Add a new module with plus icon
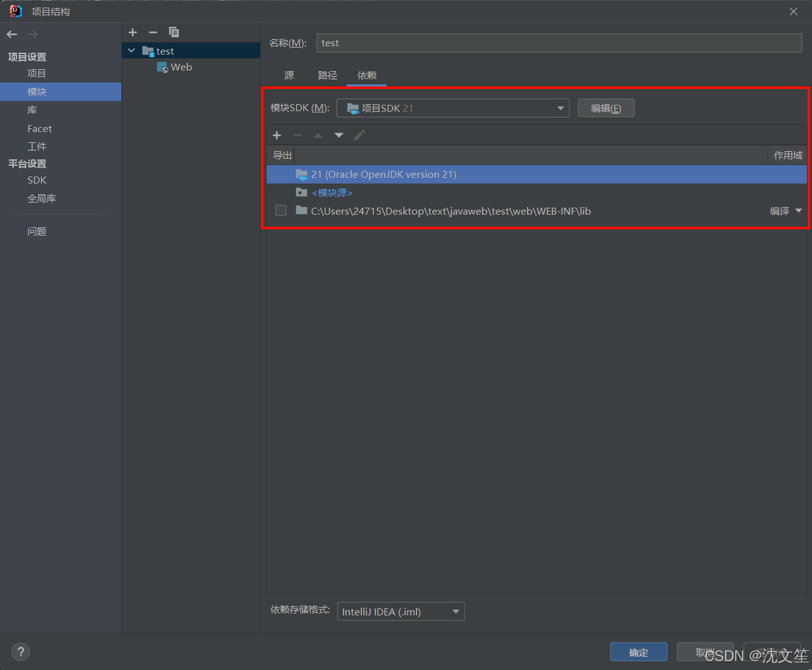The image size is (812, 670). click(x=133, y=32)
